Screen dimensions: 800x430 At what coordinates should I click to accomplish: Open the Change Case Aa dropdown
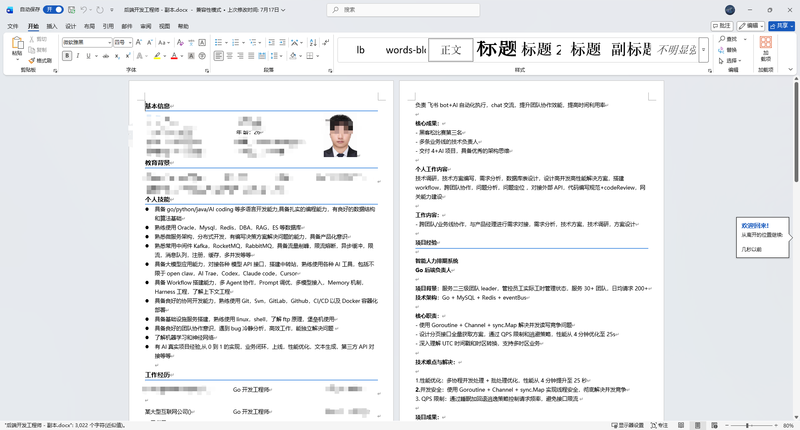(163, 42)
